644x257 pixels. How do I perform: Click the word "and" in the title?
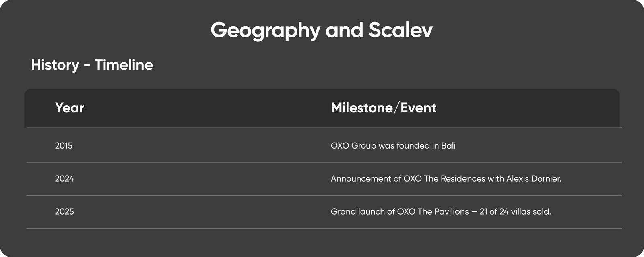click(344, 30)
